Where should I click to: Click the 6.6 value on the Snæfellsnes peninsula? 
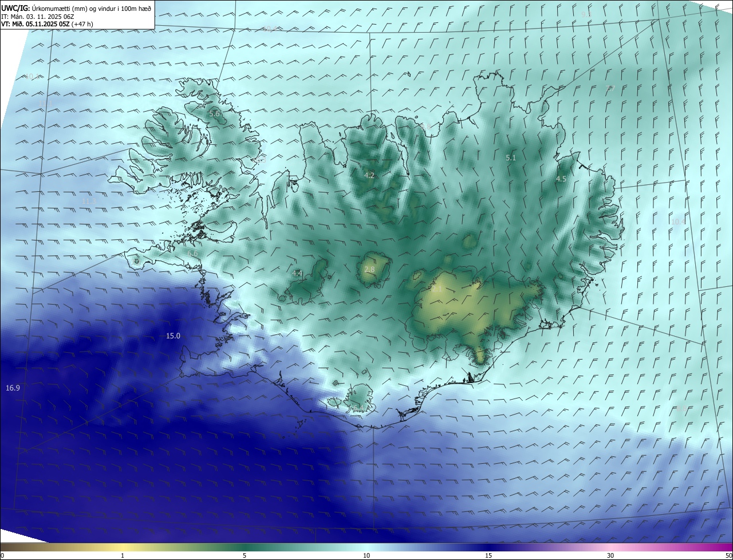tap(192, 253)
